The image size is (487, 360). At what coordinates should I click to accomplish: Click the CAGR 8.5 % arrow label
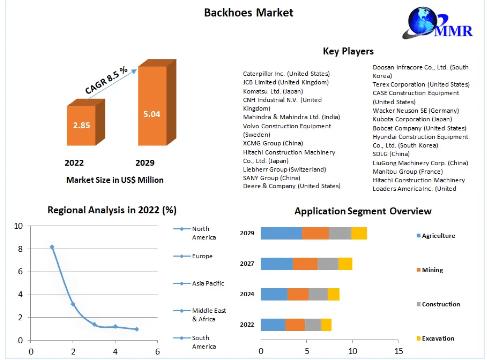tap(106, 81)
